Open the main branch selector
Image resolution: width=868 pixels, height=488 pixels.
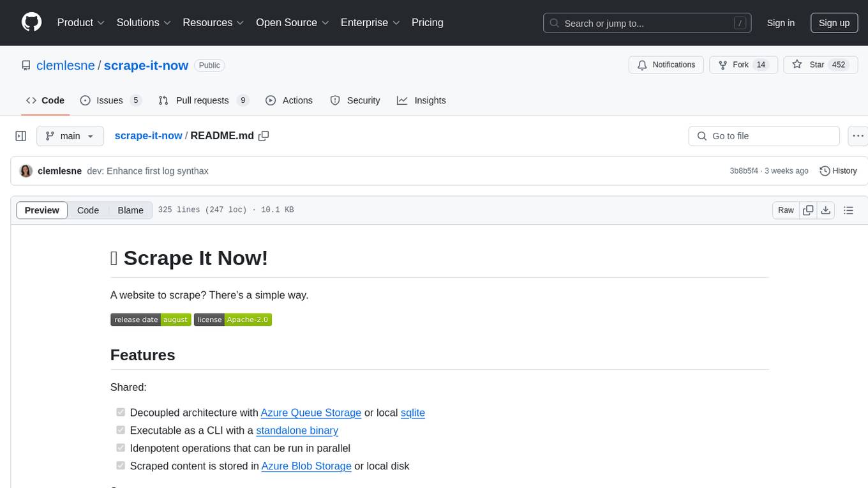pos(70,136)
